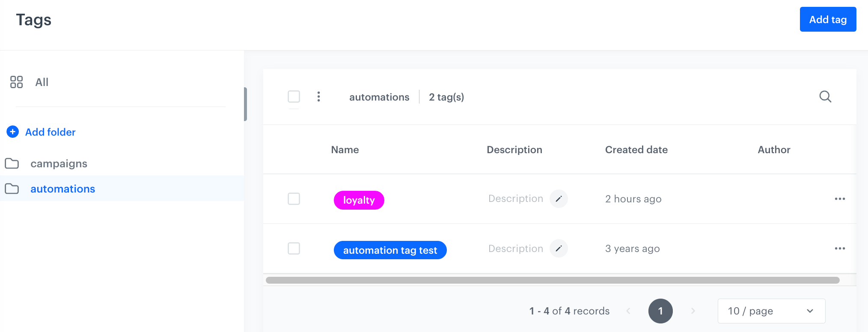Go to previous page arrow
The width and height of the screenshot is (868, 332).
pos(628,311)
